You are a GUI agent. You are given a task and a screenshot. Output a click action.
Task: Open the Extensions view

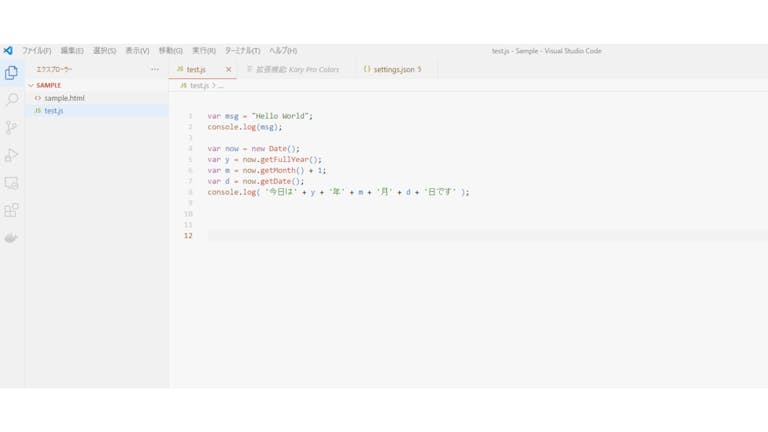pos(11,210)
